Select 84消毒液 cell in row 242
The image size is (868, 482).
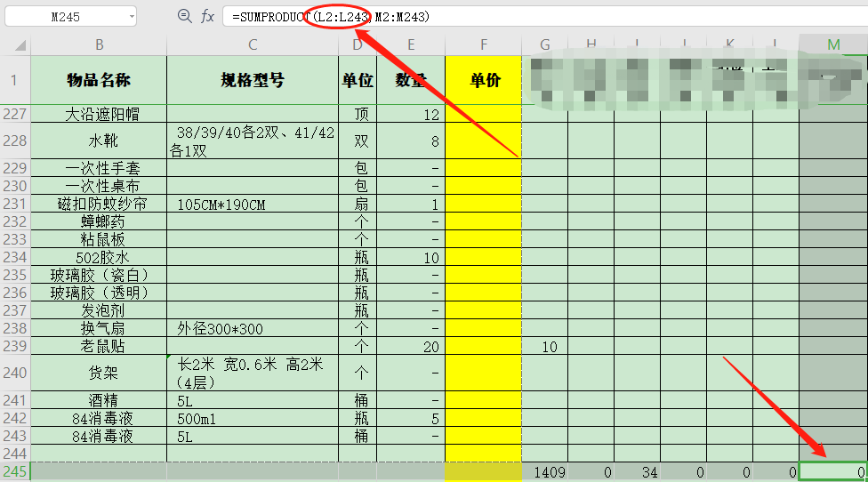tap(99, 418)
